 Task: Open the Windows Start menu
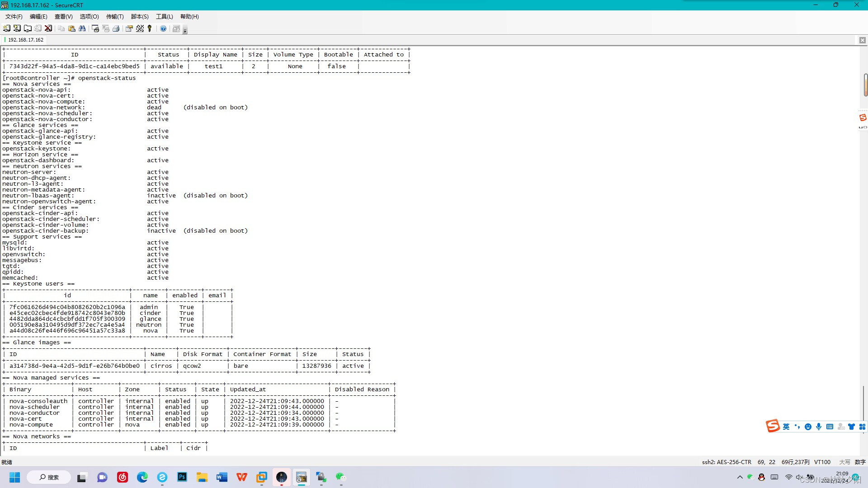pyautogui.click(x=15, y=477)
